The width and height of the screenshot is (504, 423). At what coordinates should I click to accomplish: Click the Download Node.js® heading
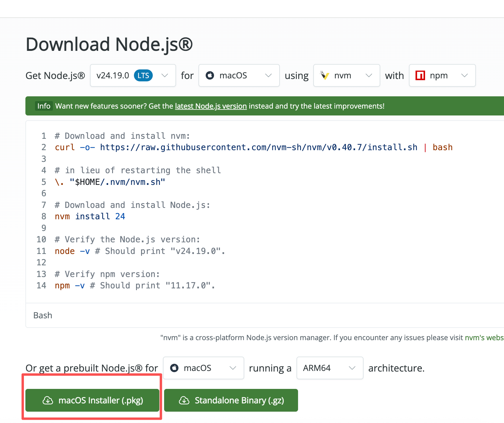[109, 45]
